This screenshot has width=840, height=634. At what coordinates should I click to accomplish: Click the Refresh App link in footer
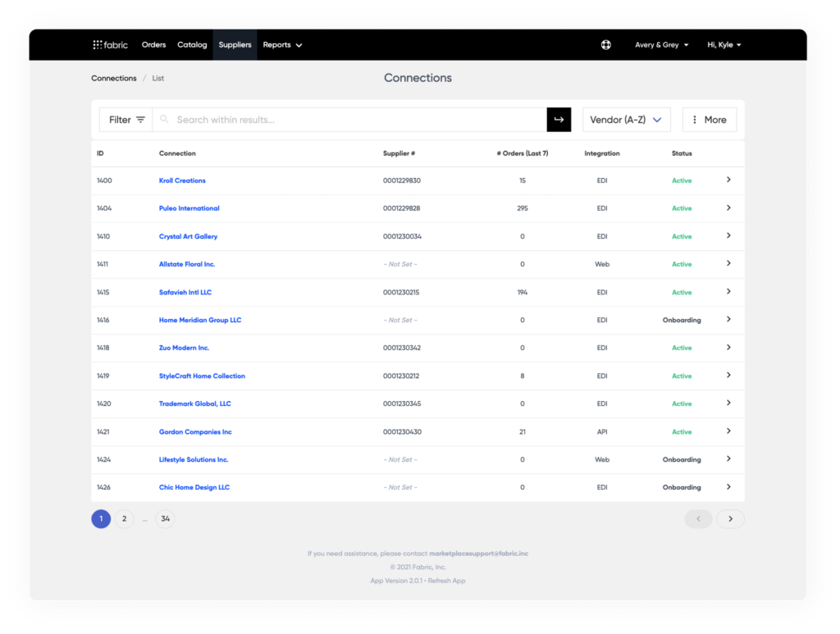coord(446,580)
